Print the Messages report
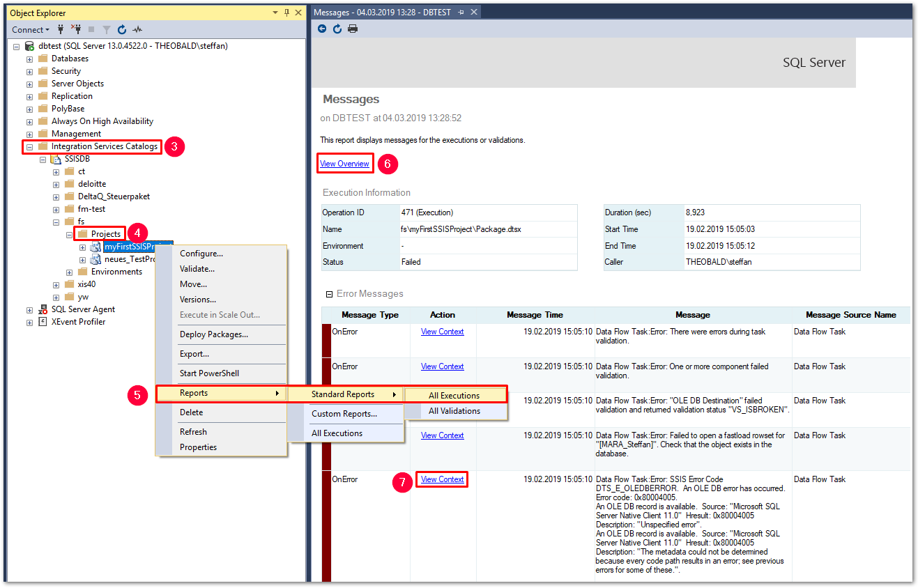Image resolution: width=918 pixels, height=588 pixels. 353,29
